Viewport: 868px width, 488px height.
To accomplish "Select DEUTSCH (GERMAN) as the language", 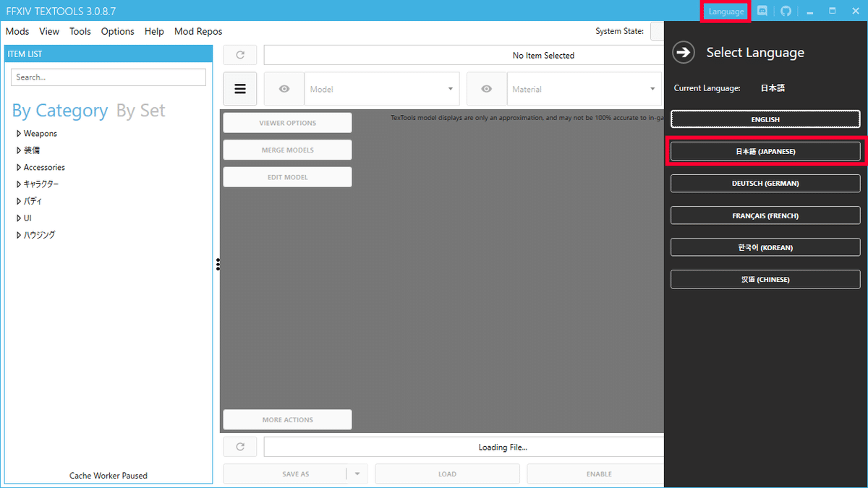I will pos(765,183).
